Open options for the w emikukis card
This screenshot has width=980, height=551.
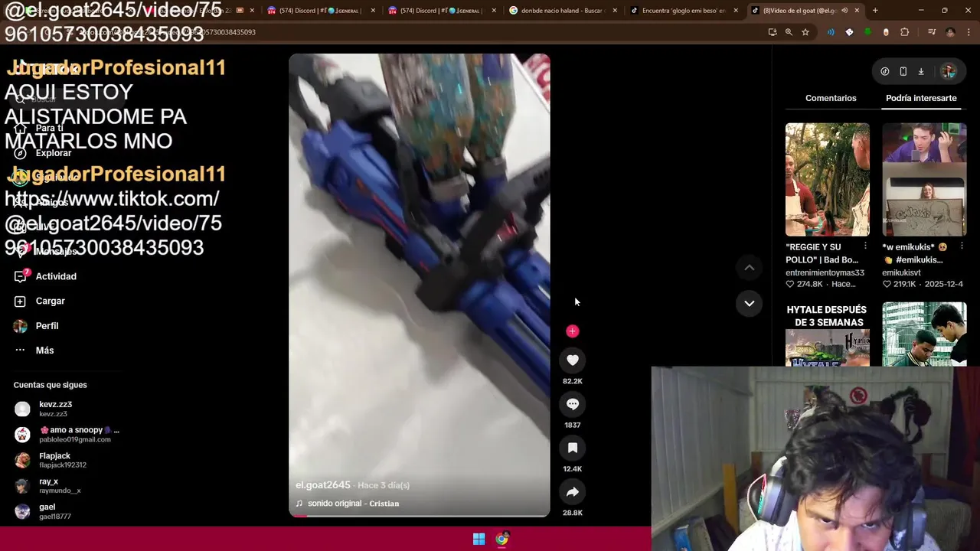click(x=962, y=246)
